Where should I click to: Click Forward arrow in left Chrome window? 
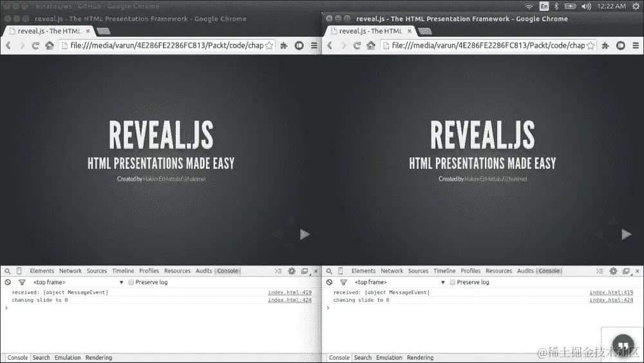(22, 46)
